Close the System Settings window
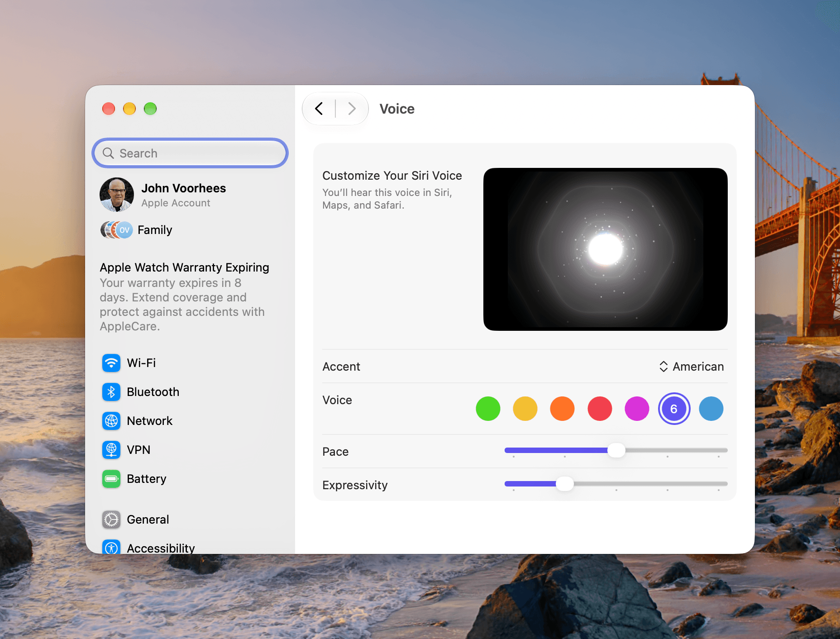 coord(109,109)
